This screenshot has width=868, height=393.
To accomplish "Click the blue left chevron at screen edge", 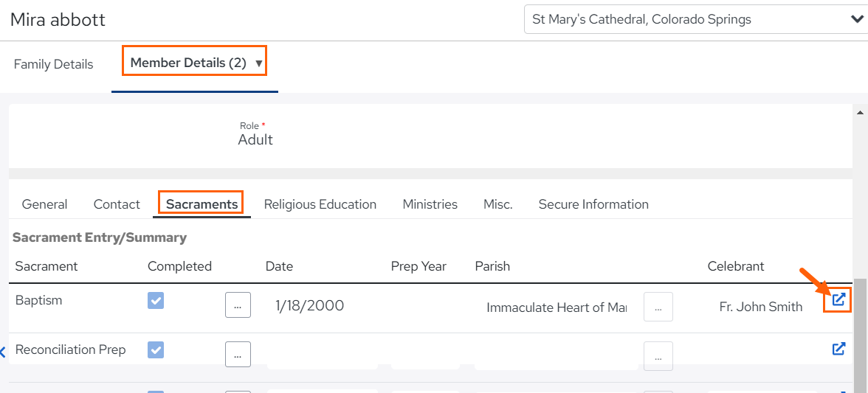I will 3,352.
